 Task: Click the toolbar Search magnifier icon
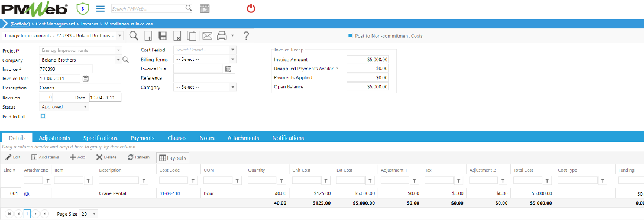134,35
